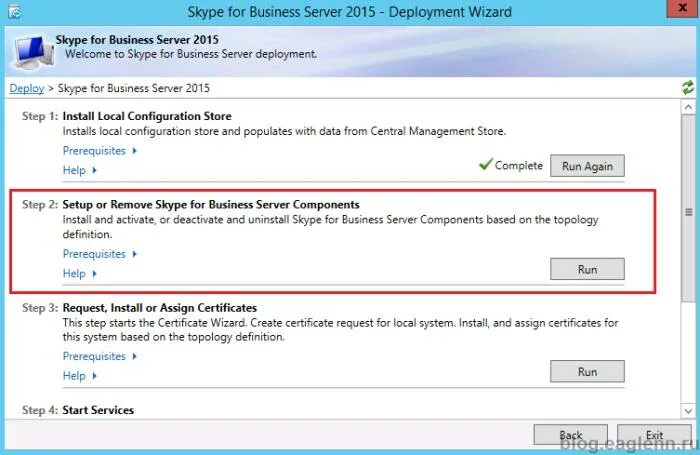Click the window system icon in title bar
Viewport: 700px width, 455px height.
(x=12, y=12)
